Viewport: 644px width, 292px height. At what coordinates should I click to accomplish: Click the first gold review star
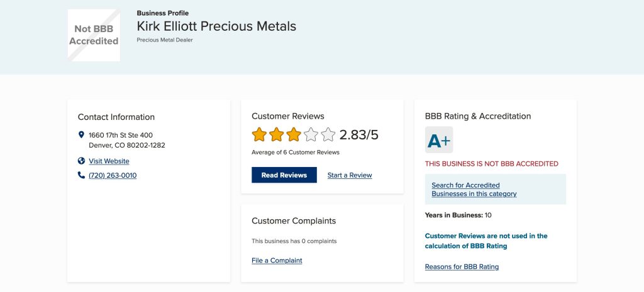click(x=259, y=134)
